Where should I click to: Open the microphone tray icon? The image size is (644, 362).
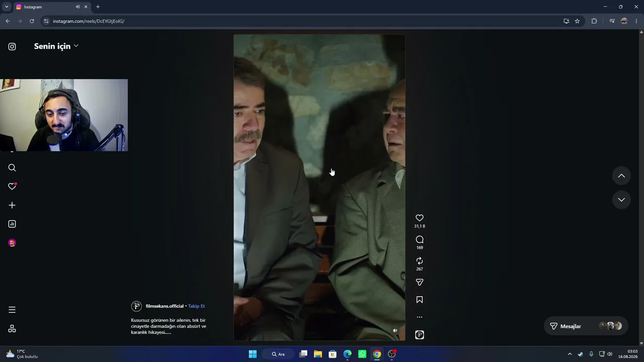[x=591, y=354]
